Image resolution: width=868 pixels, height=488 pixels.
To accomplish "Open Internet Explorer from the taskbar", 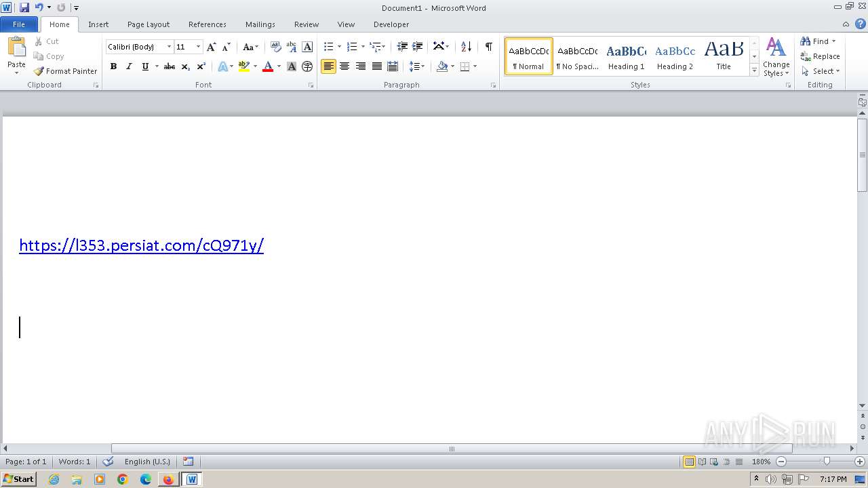I will click(x=54, y=479).
